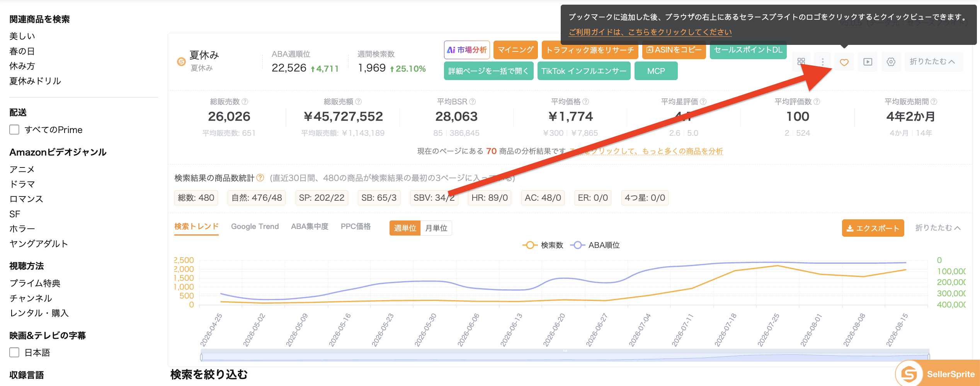This screenshot has width=980, height=386.
Task: Click the エクスポート button
Action: [x=873, y=228]
